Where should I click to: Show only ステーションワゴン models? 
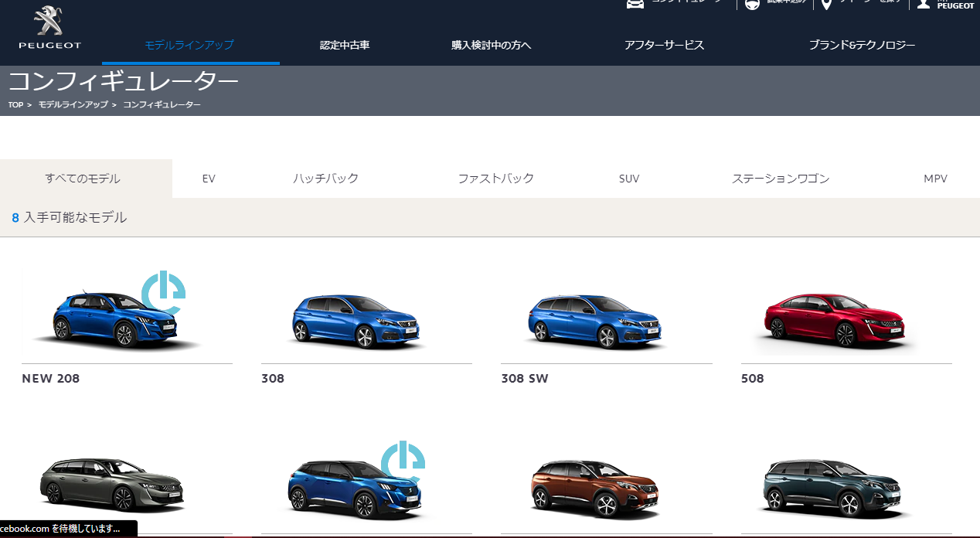click(x=781, y=178)
